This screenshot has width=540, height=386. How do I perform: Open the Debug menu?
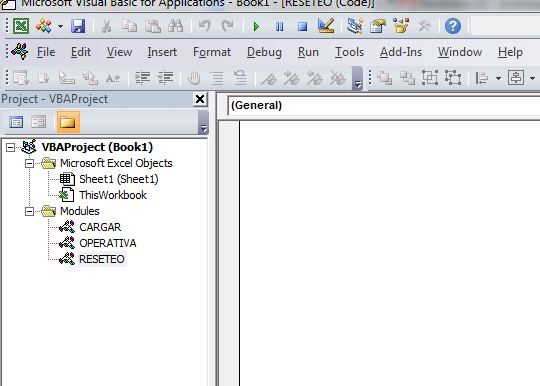(x=264, y=52)
